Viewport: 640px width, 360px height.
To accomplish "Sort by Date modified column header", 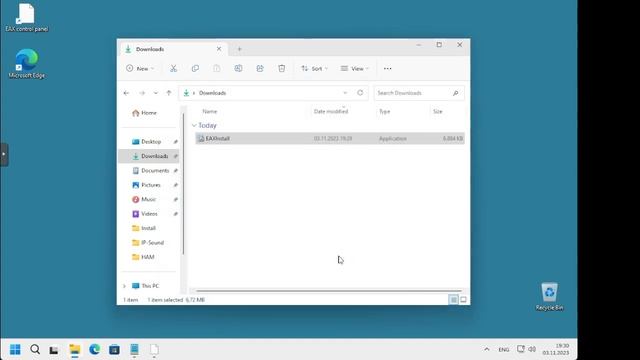I will pos(331,111).
